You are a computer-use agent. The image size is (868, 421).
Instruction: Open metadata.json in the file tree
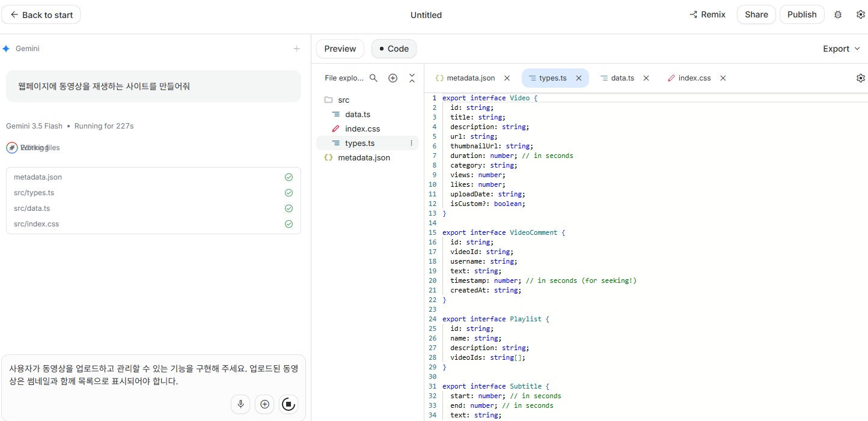point(364,157)
